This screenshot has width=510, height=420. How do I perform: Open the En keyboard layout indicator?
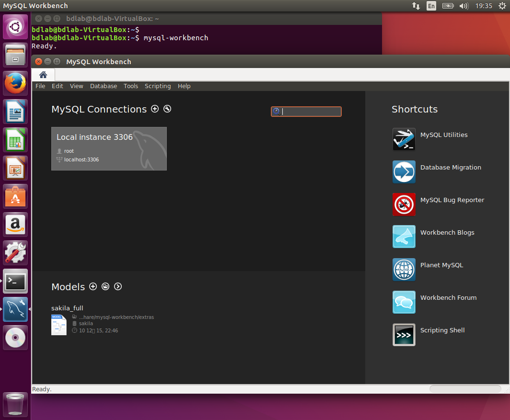tap(431, 6)
